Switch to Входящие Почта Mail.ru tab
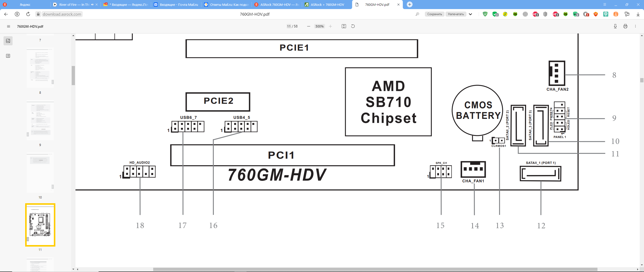 (x=176, y=5)
